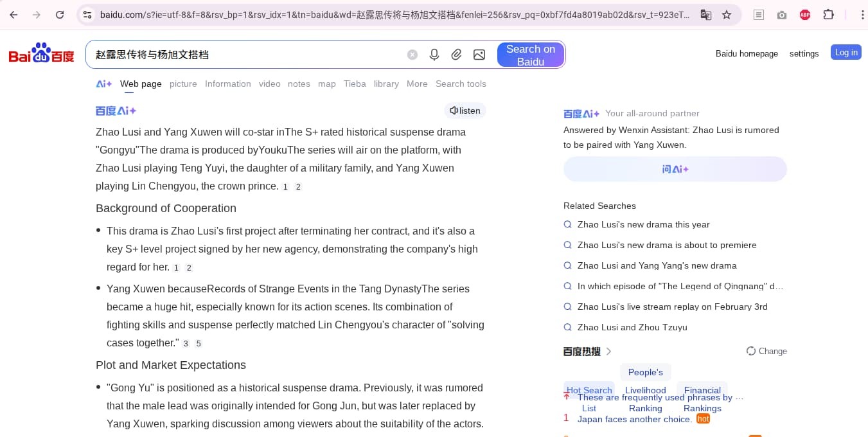Click the attachment paperclip icon
868x437 pixels.
pyautogui.click(x=456, y=55)
